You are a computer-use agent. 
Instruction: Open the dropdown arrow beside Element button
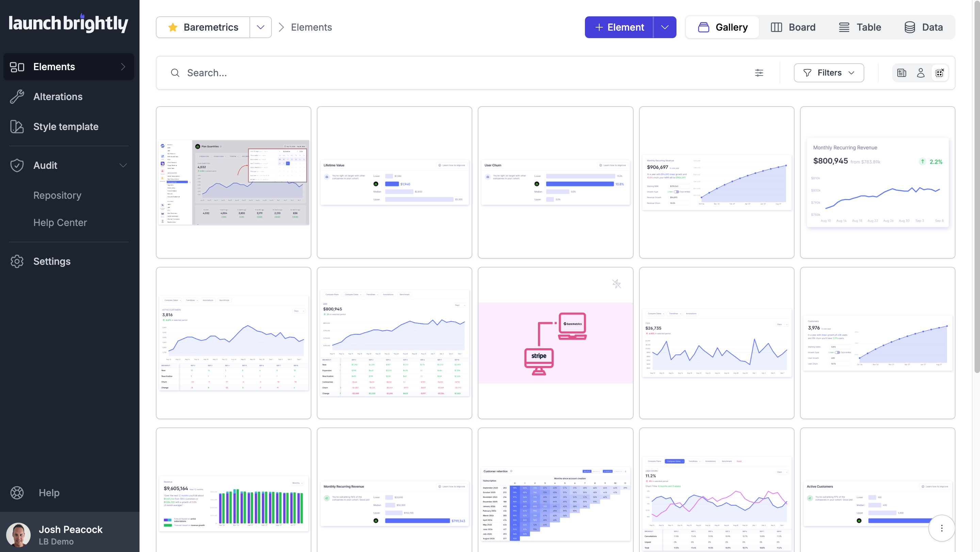coord(665,27)
